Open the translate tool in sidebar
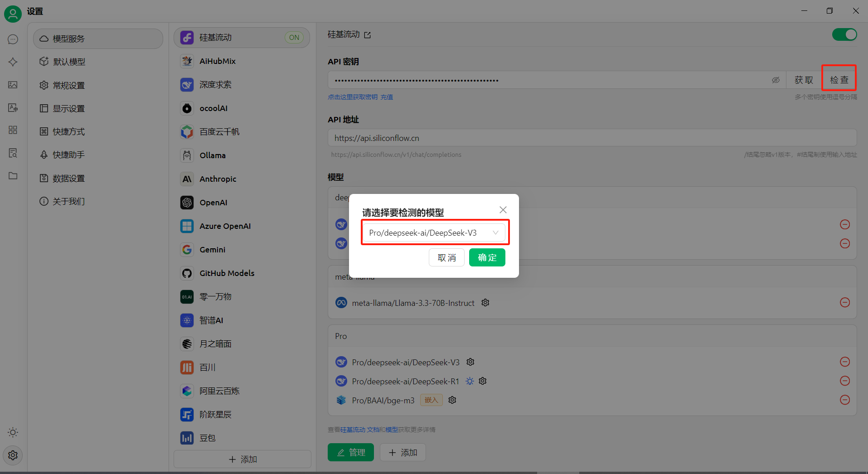The width and height of the screenshot is (868, 474). [13, 107]
